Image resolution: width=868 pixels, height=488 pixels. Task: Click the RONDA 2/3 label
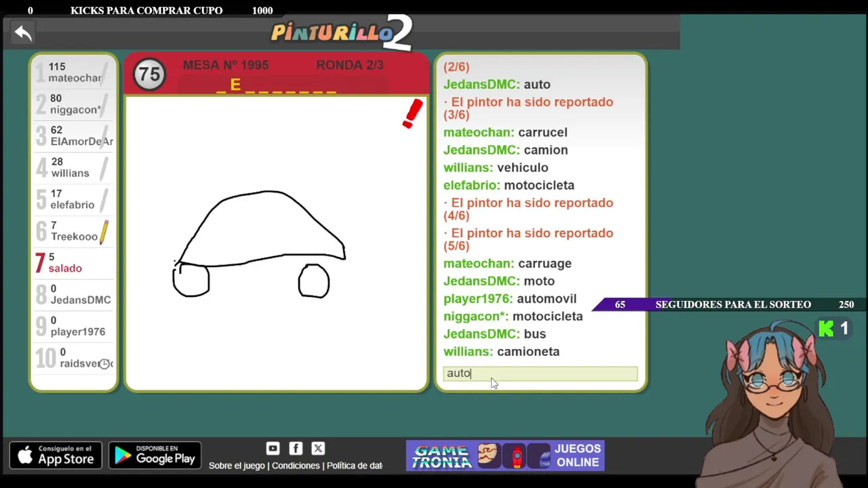pos(350,65)
